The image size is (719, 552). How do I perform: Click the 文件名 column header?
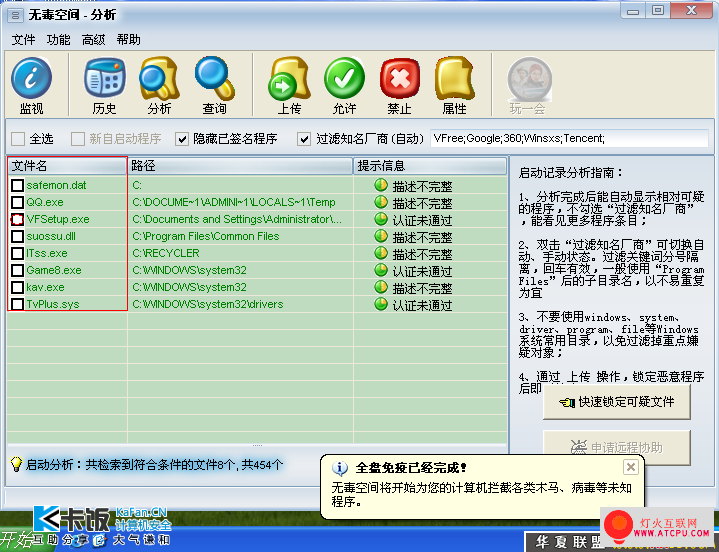(x=67, y=166)
